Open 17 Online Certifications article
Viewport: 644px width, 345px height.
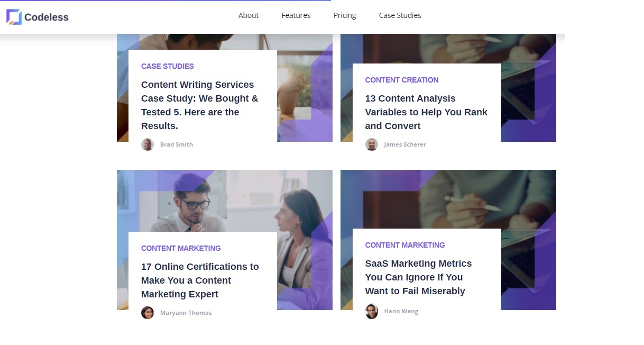[200, 280]
